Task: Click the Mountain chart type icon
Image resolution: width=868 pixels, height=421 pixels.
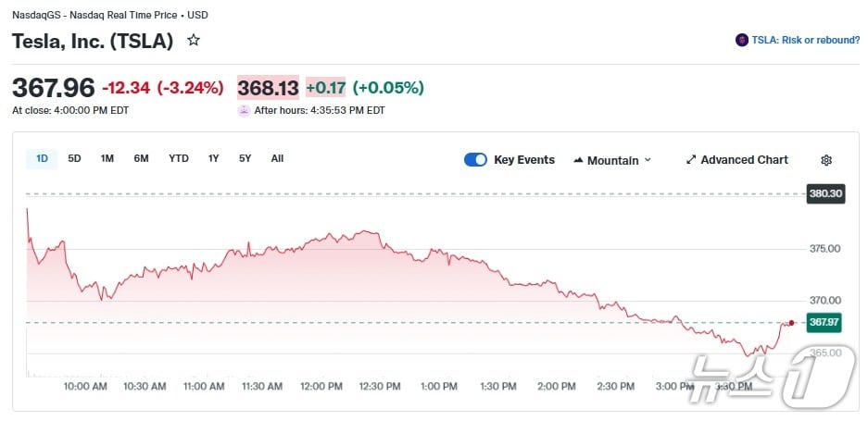Action: 579,160
